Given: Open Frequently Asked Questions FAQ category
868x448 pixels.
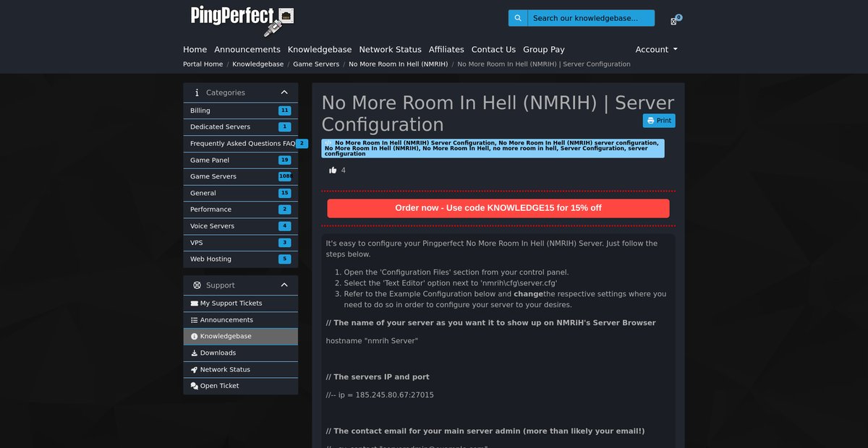Looking at the screenshot, I should 241,144.
